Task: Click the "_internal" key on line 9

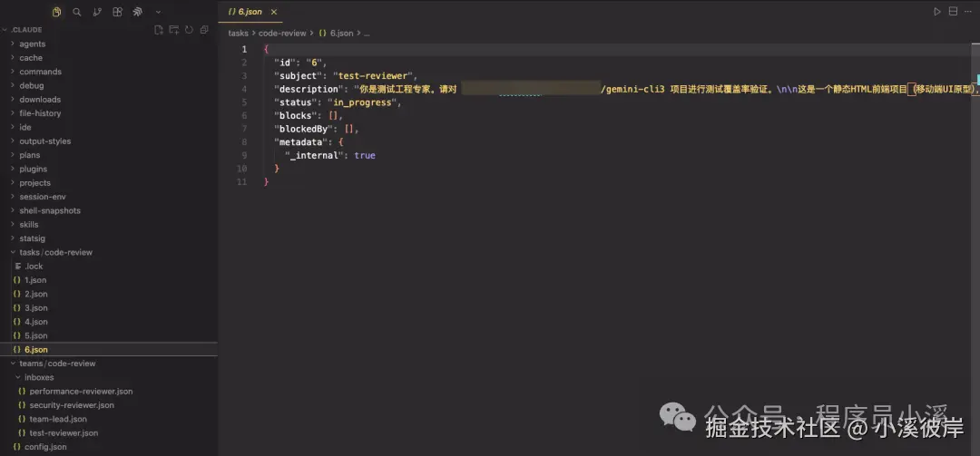Action: click(x=314, y=156)
